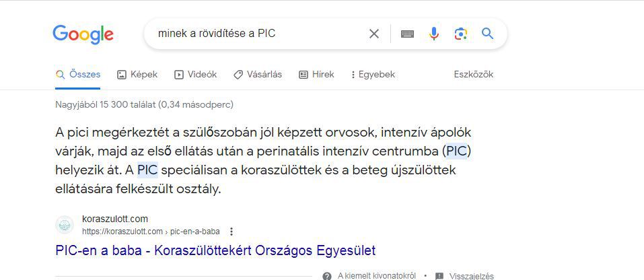Image resolution: width=644 pixels, height=280 pixels.
Task: Expand the Egyebek more options menu
Action: click(373, 75)
